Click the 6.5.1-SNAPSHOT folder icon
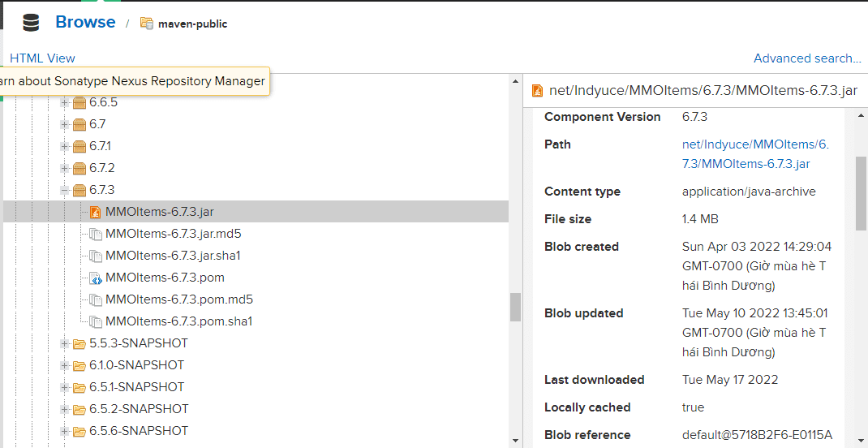 click(x=79, y=387)
